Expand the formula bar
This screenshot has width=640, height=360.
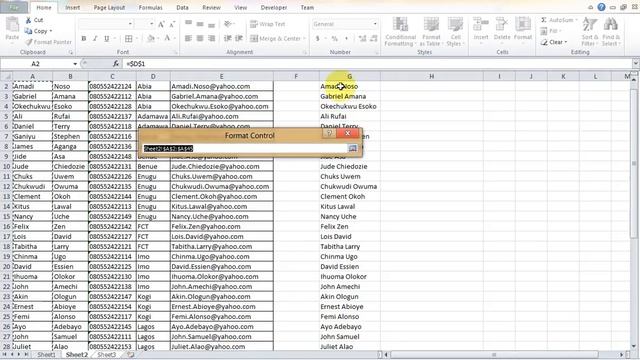tap(636, 64)
